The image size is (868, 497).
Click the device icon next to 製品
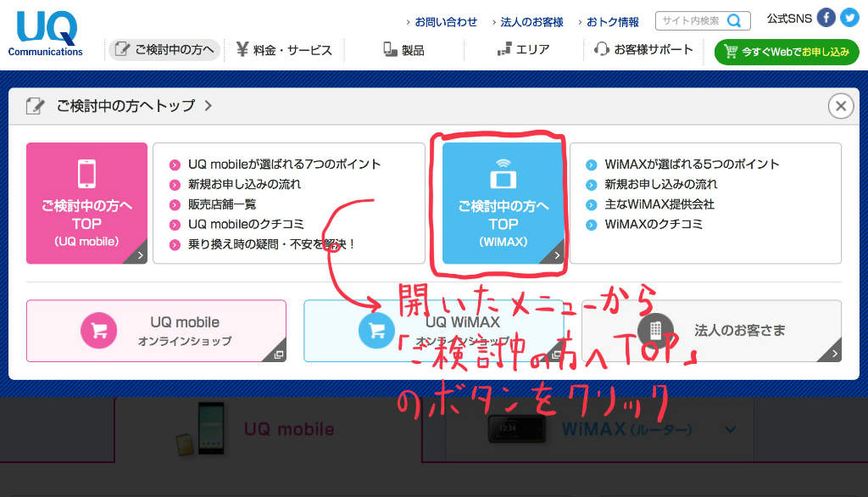click(x=388, y=49)
